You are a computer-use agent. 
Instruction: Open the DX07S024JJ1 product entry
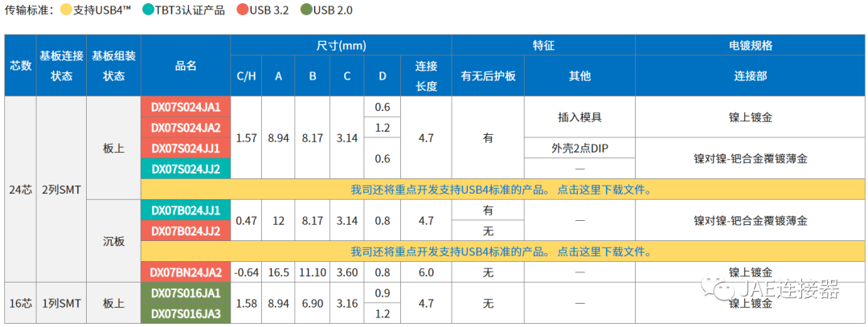tap(186, 148)
